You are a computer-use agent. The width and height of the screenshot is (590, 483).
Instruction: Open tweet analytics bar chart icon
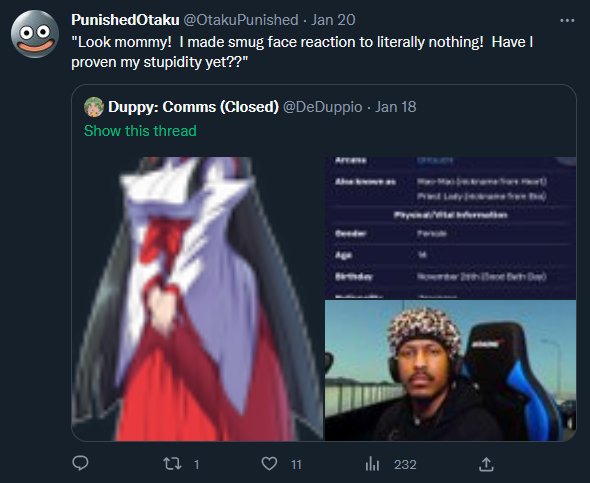click(x=372, y=464)
